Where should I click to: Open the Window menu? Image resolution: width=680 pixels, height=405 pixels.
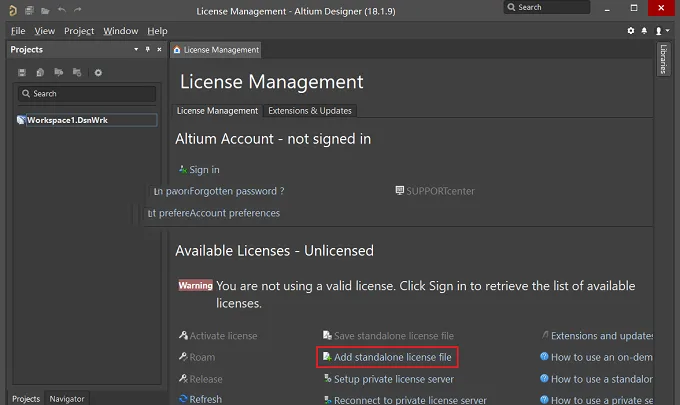click(x=121, y=31)
